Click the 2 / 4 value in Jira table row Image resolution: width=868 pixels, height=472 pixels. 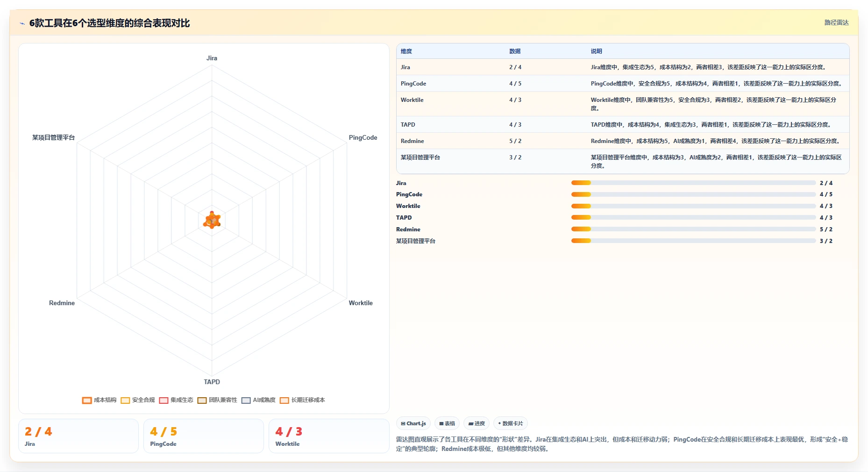[515, 67]
